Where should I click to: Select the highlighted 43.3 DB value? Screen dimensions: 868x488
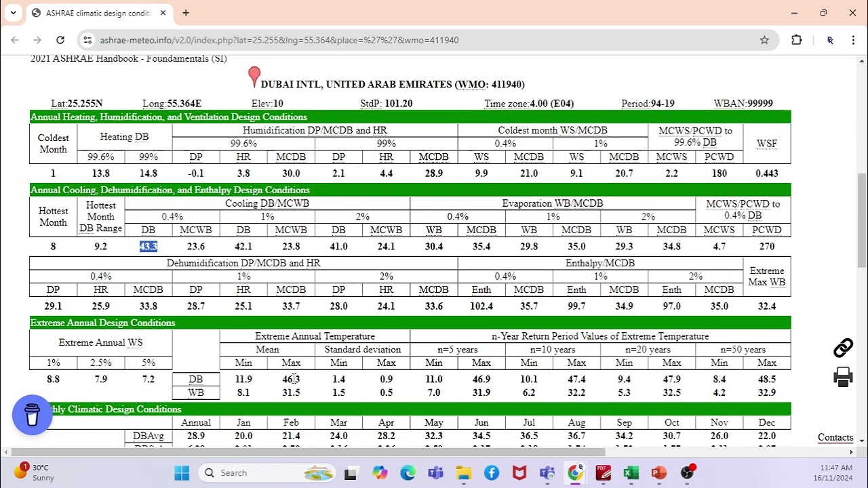(x=149, y=246)
